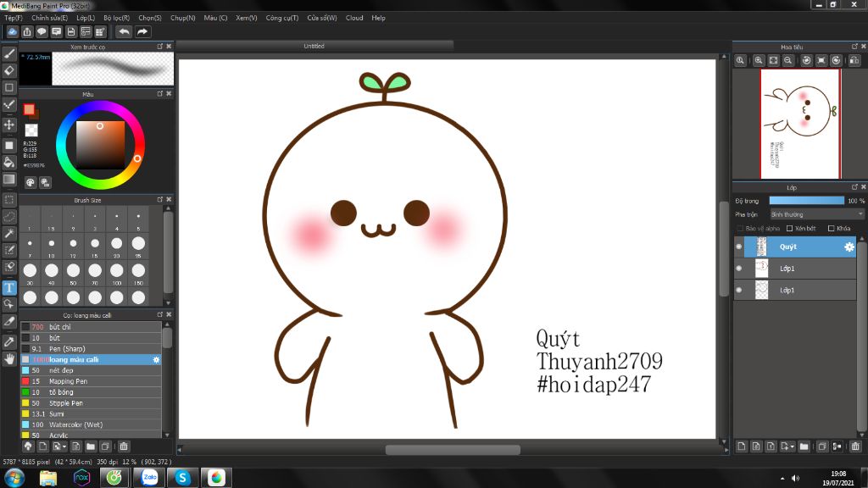Click the foreground color swatch
This screenshot has height=488, width=868.
pos(30,109)
